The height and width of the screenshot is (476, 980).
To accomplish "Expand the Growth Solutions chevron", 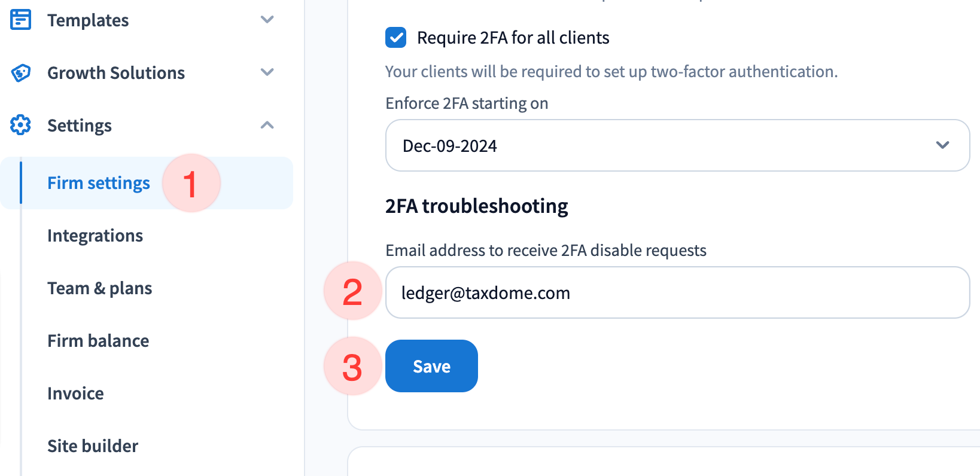I will pos(267,72).
